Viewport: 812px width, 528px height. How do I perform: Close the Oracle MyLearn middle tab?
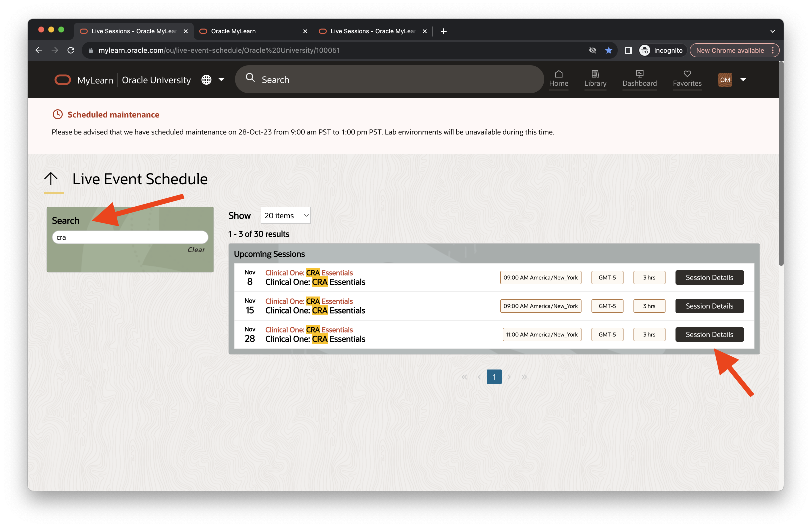[305, 31]
